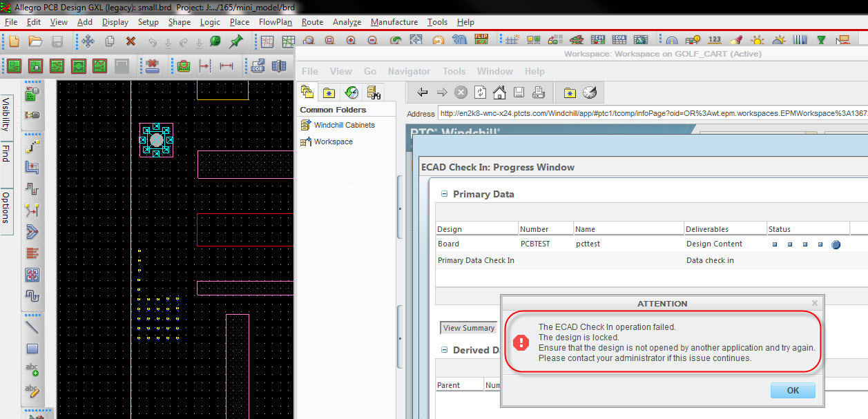The width and height of the screenshot is (868, 419).
Task: Collapse the Derived Data section
Action: [443, 350]
